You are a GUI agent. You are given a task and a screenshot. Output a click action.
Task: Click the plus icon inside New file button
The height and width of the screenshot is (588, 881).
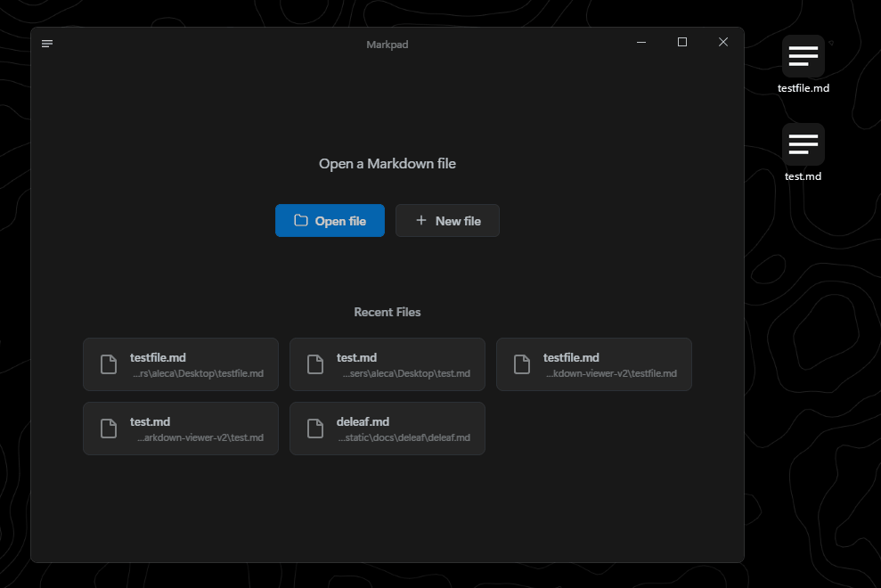pos(422,220)
